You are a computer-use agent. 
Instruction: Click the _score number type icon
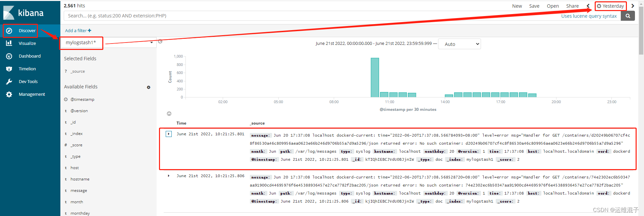click(x=66, y=145)
